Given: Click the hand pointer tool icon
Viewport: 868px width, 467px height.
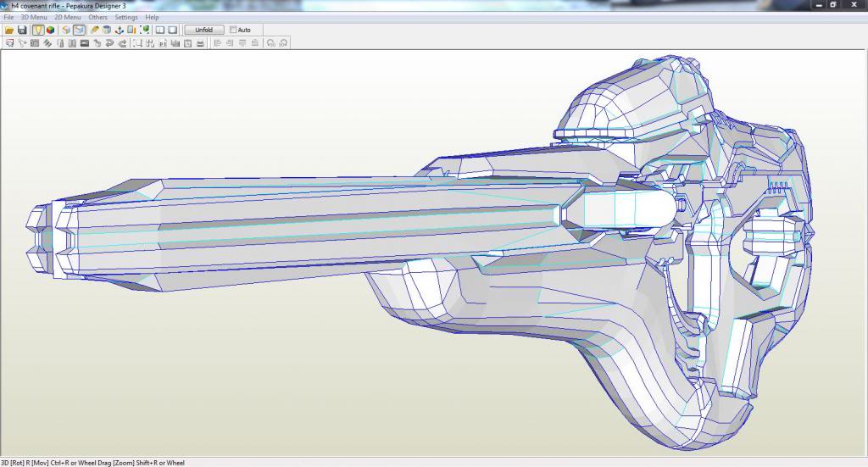Looking at the screenshot, I should (x=97, y=43).
